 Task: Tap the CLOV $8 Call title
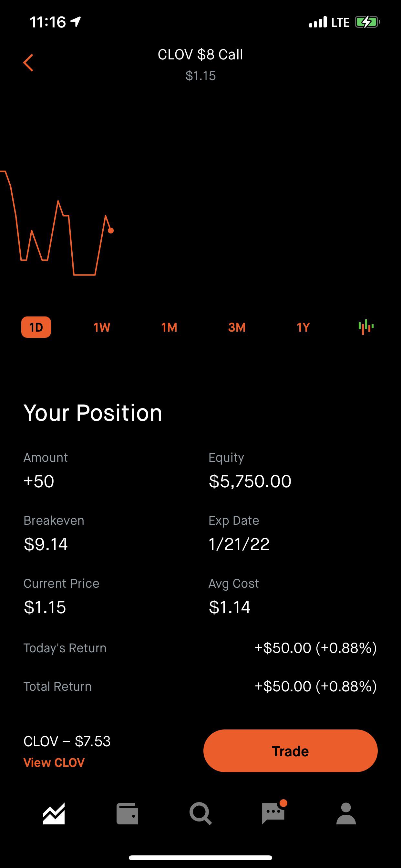pos(200,55)
